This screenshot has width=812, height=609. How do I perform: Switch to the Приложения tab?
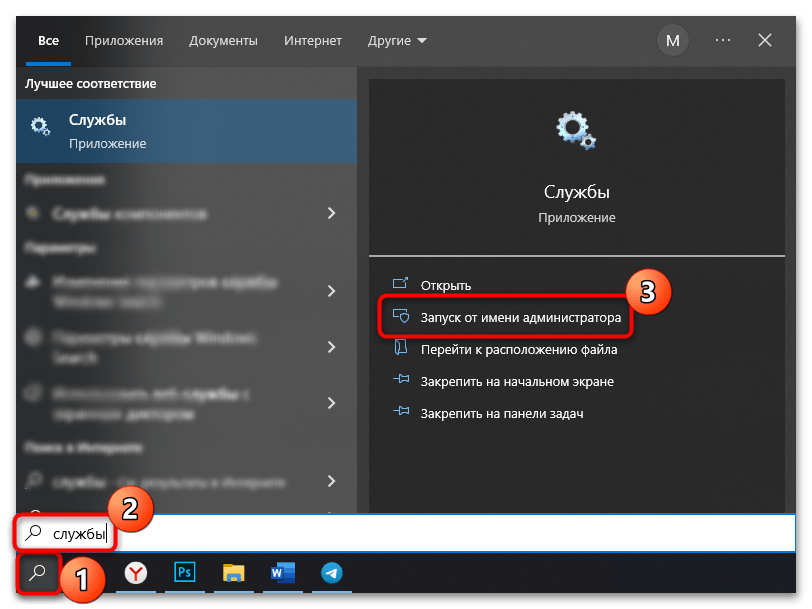point(124,41)
